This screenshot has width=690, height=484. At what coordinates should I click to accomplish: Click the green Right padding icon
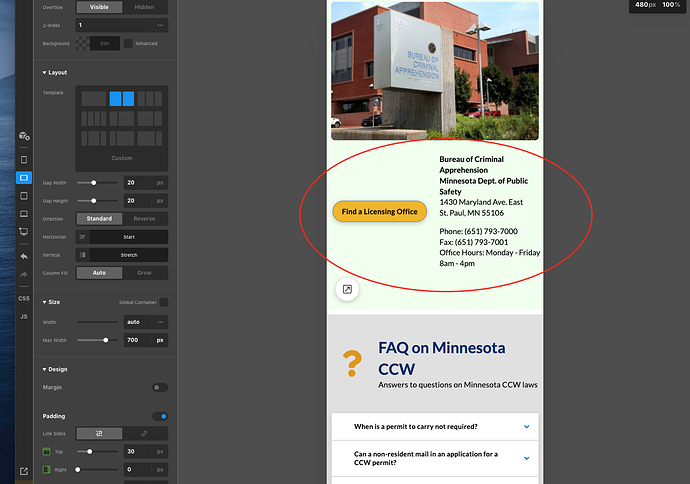click(46, 469)
